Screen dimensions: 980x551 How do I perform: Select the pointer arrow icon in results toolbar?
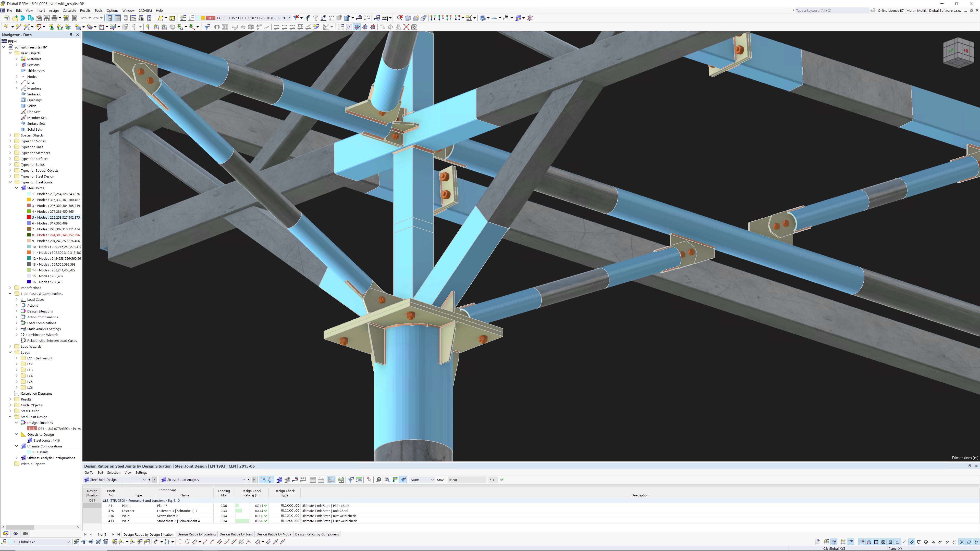[x=369, y=480]
